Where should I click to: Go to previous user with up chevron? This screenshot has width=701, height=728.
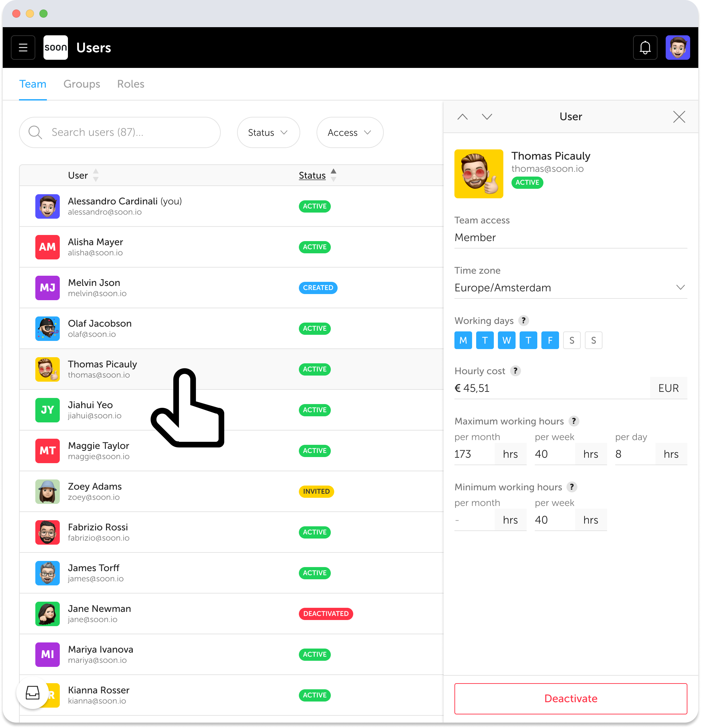462,117
